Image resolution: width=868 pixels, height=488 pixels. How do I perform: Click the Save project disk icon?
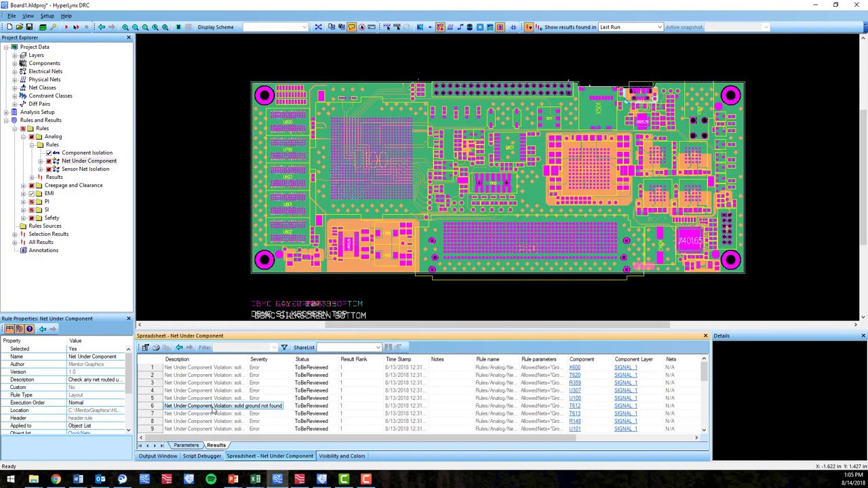coord(28,27)
